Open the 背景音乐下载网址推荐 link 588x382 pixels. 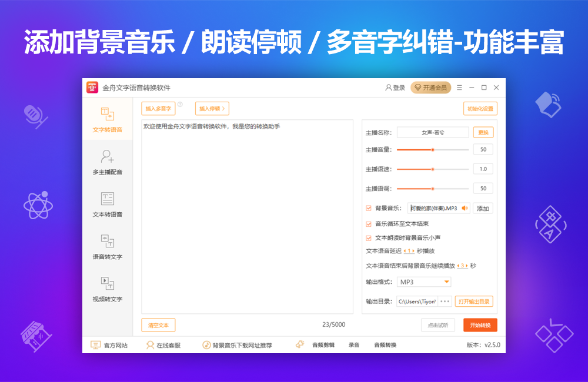tap(238, 345)
